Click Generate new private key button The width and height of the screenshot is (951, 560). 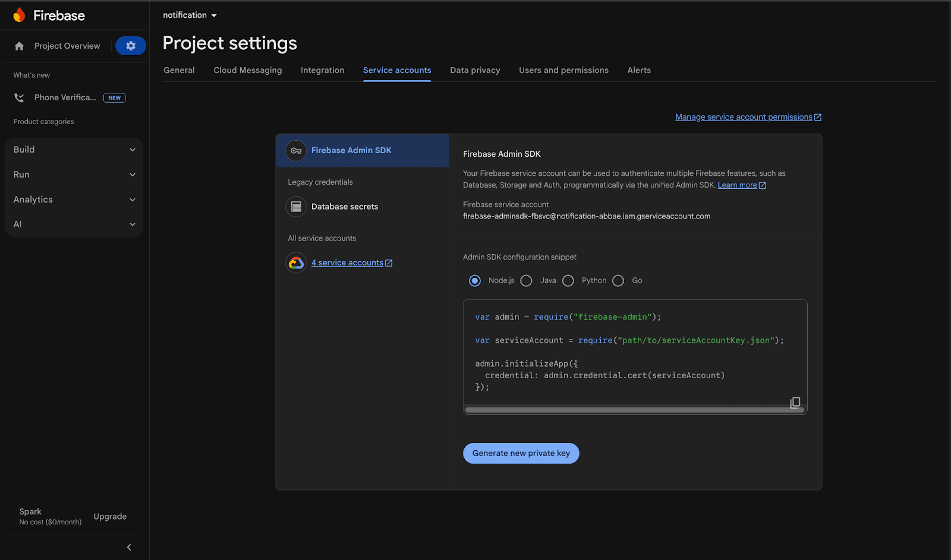521,453
